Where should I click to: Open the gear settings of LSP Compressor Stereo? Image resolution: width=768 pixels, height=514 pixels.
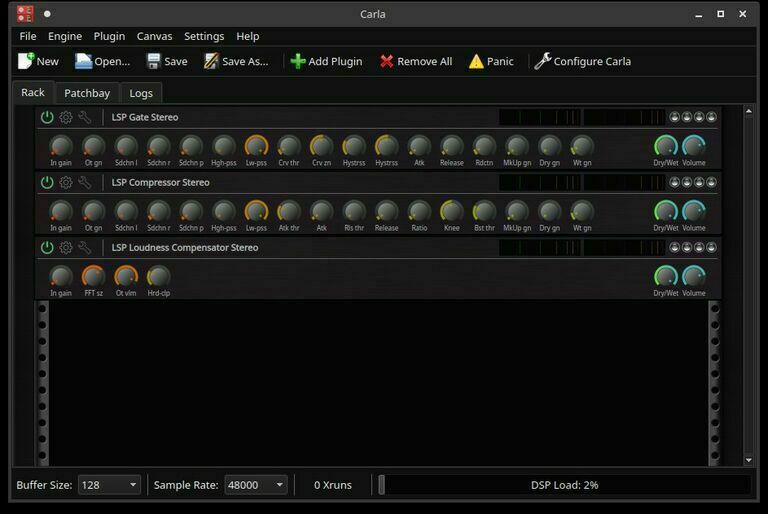(66, 182)
